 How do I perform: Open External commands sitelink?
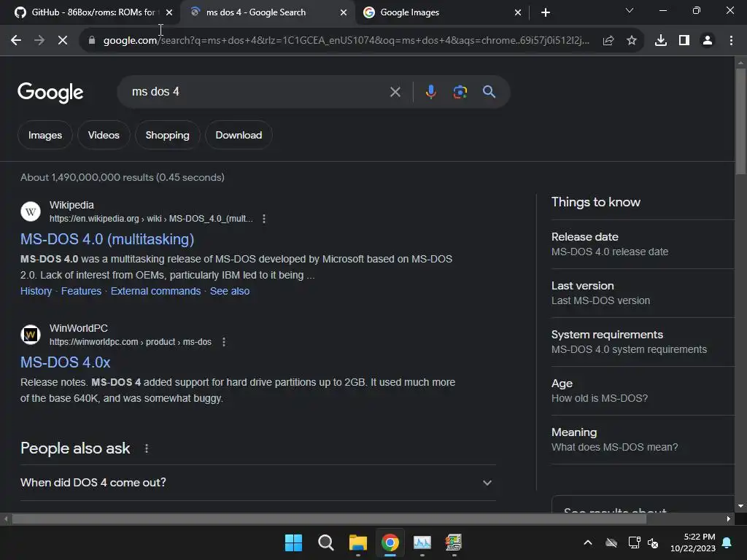point(156,291)
